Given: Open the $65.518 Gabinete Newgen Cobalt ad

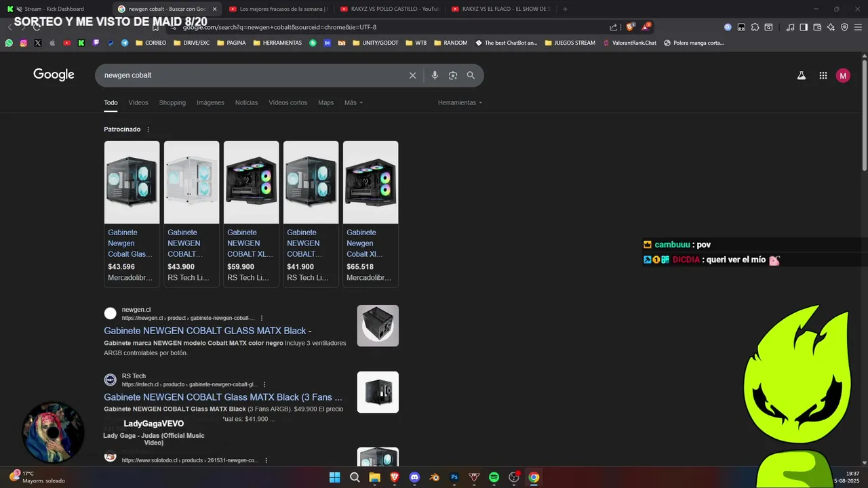Looking at the screenshot, I should 370,214.
